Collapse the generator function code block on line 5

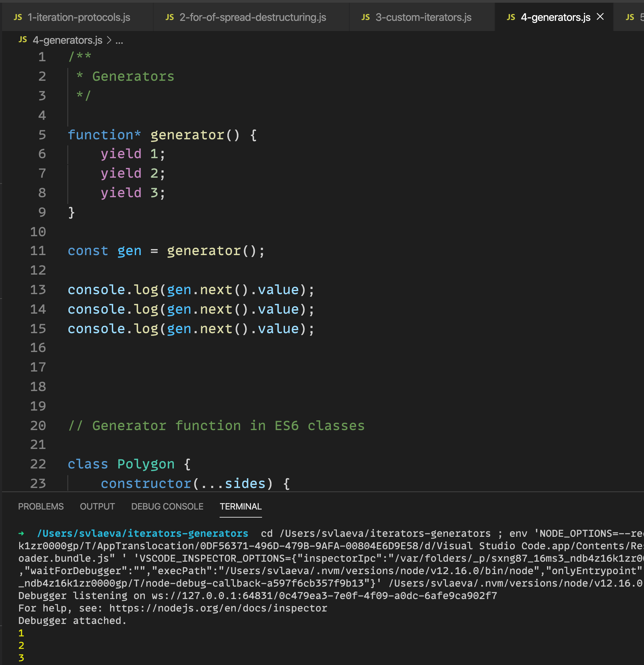(58, 135)
